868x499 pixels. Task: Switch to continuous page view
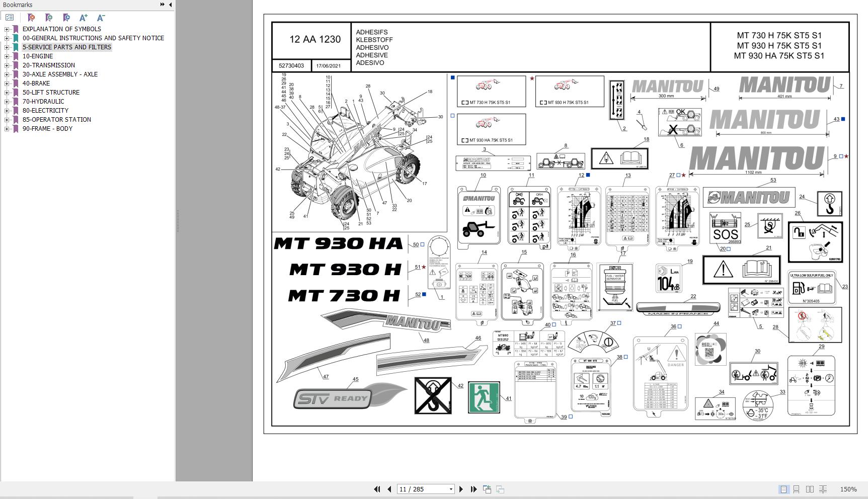(x=797, y=489)
